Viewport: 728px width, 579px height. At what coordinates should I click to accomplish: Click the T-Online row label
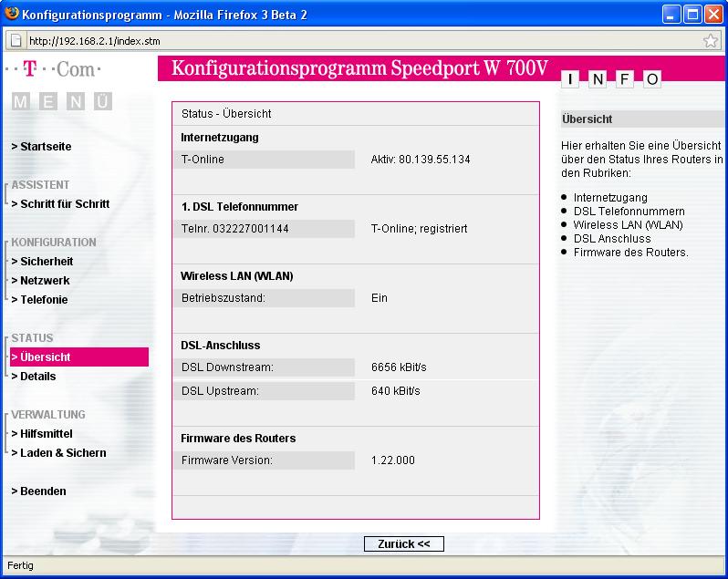[264, 160]
